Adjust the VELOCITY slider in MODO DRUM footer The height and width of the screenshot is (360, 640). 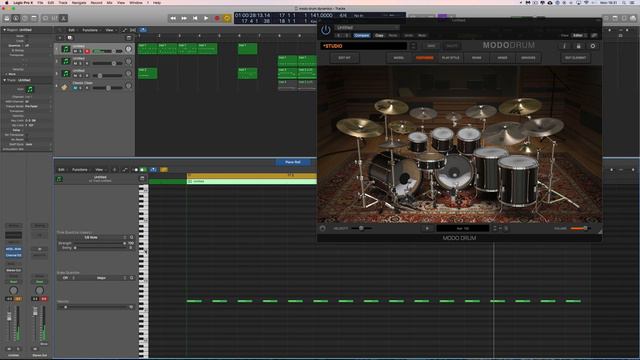(361, 229)
